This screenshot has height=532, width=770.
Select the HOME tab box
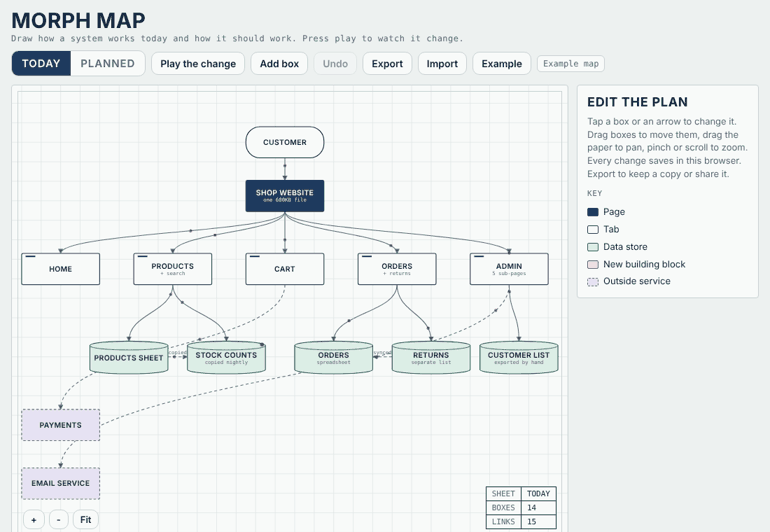[60, 269]
